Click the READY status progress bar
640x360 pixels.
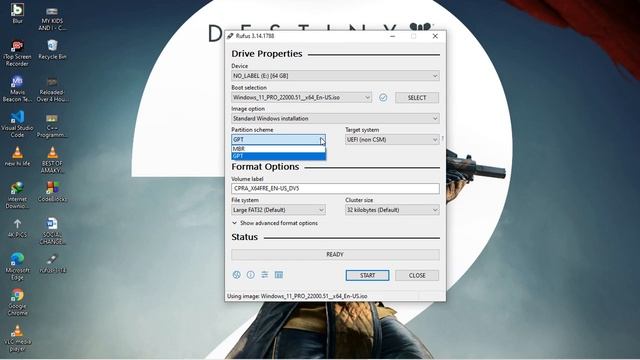pos(335,254)
